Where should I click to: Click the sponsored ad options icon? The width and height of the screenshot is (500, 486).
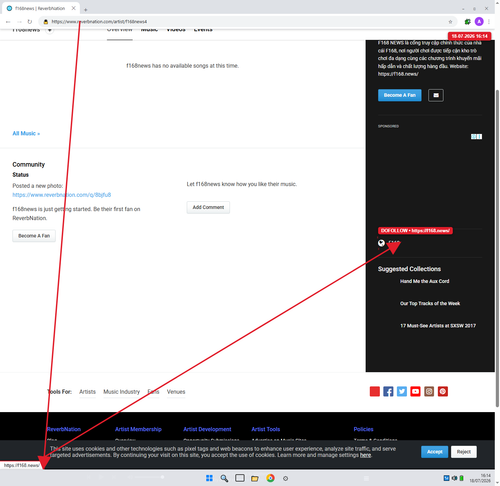click(x=476, y=137)
